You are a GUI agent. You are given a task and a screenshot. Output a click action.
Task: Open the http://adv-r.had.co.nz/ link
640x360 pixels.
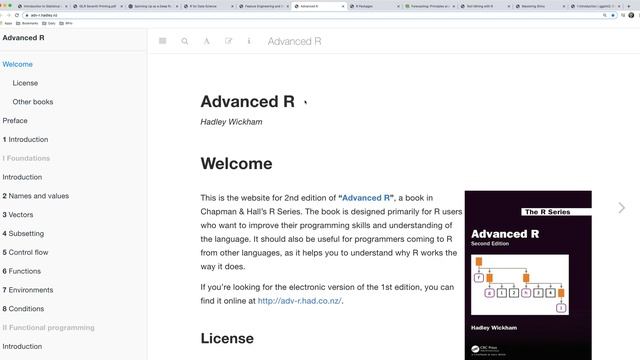pyautogui.click(x=300, y=301)
